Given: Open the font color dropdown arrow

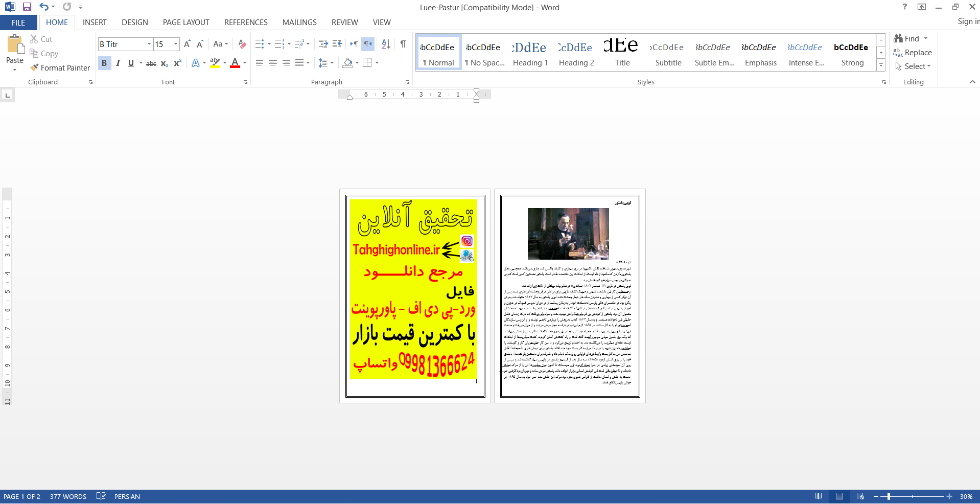Looking at the screenshot, I should point(245,63).
